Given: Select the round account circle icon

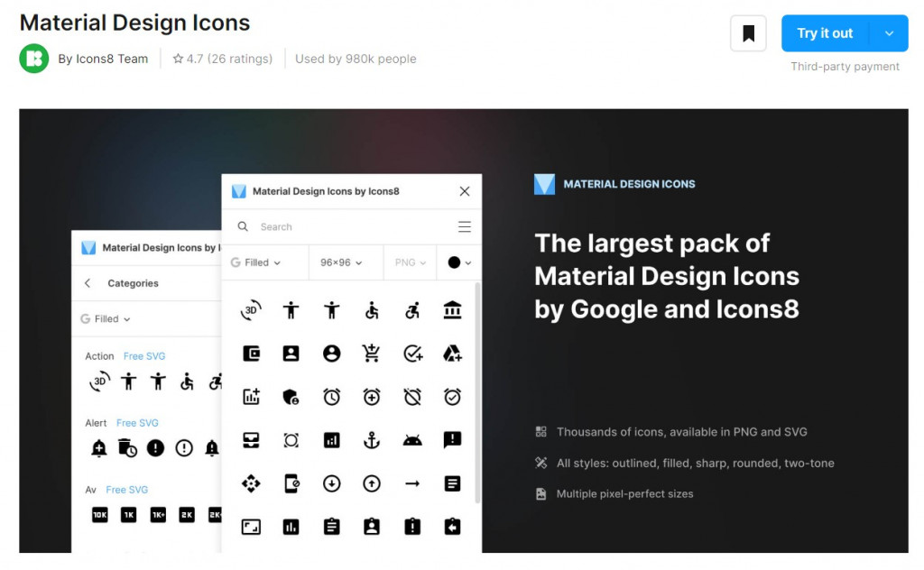Looking at the screenshot, I should (x=331, y=354).
